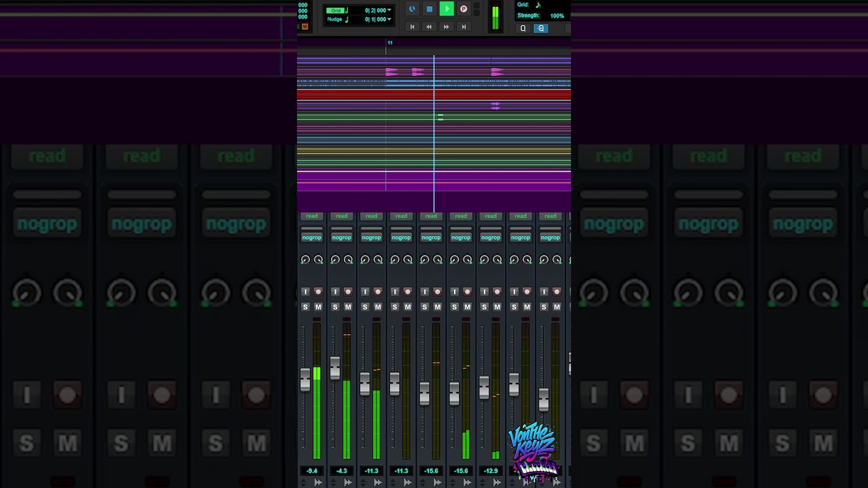Image resolution: width=868 pixels, height=488 pixels.
Task: Mute the -12.9 channel
Action: pos(497,307)
